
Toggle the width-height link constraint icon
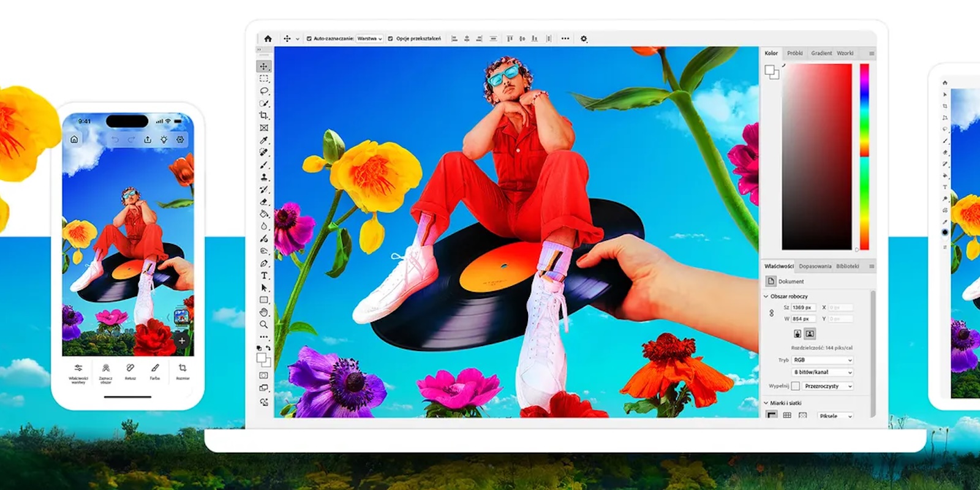coord(771,313)
